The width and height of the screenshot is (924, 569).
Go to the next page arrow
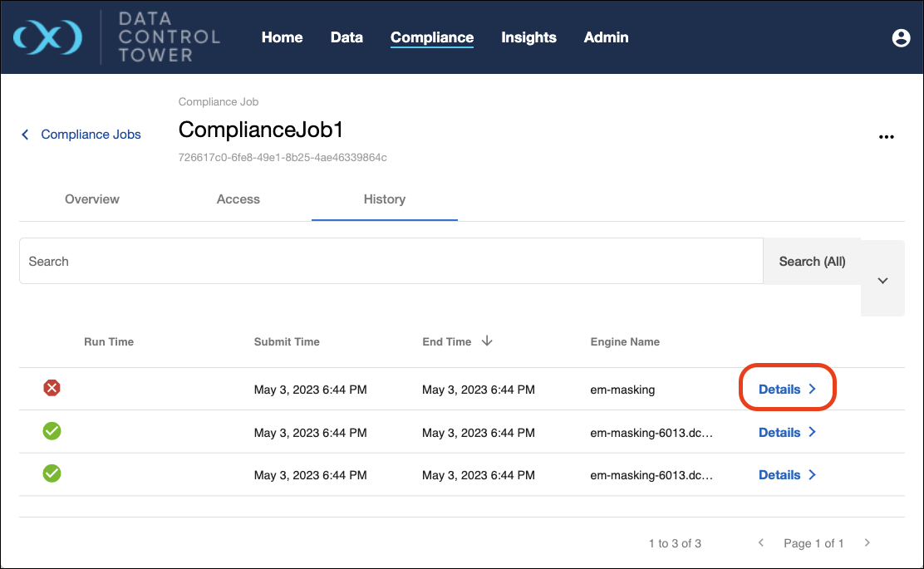[867, 543]
